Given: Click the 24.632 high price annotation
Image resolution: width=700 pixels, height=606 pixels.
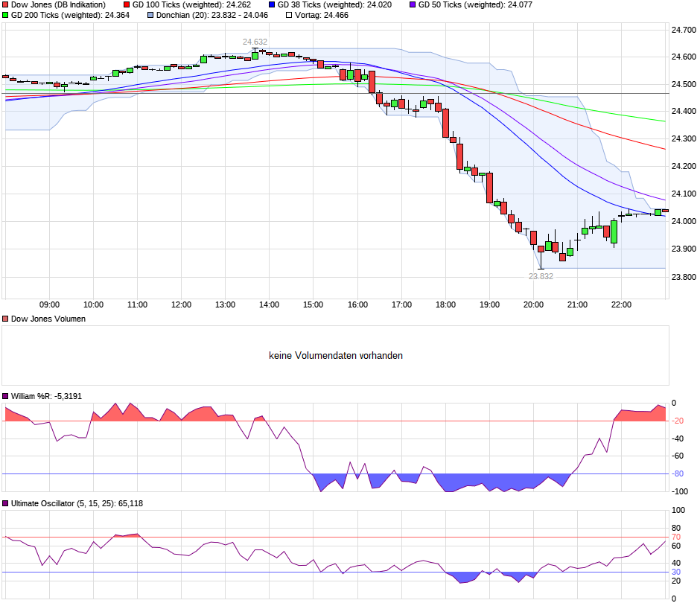Looking at the screenshot, I should (255, 42).
